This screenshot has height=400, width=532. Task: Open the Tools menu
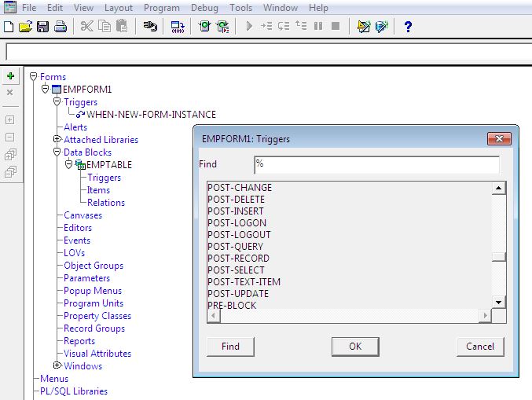(x=241, y=7)
